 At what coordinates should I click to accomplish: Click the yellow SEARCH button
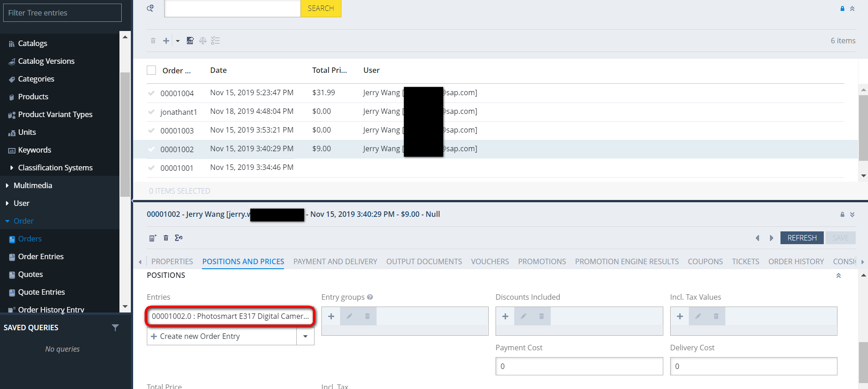(x=321, y=8)
